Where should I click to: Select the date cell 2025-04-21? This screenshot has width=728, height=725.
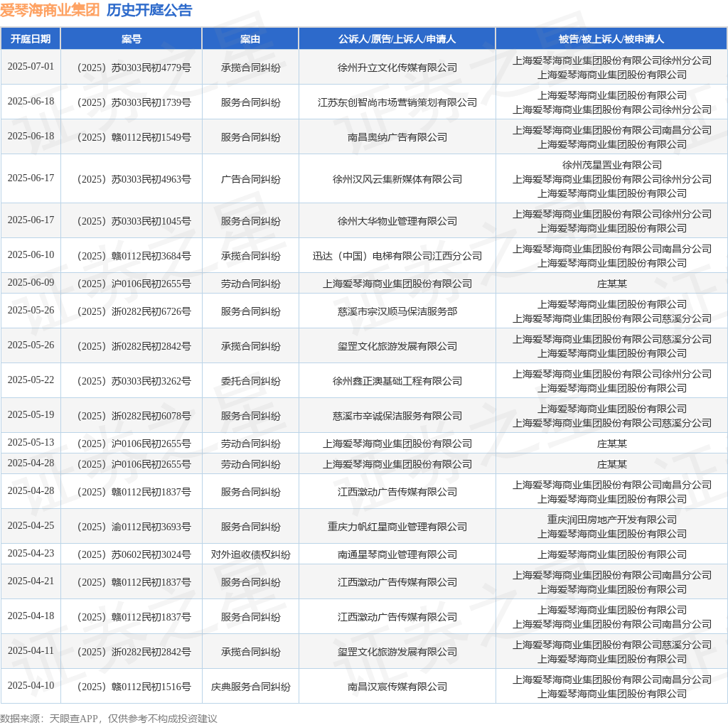[x=31, y=581]
